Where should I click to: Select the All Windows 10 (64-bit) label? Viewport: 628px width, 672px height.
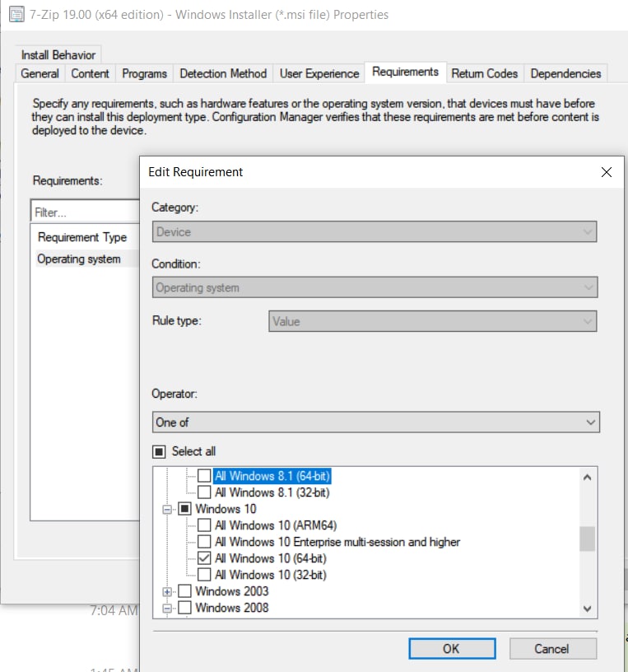(x=270, y=558)
